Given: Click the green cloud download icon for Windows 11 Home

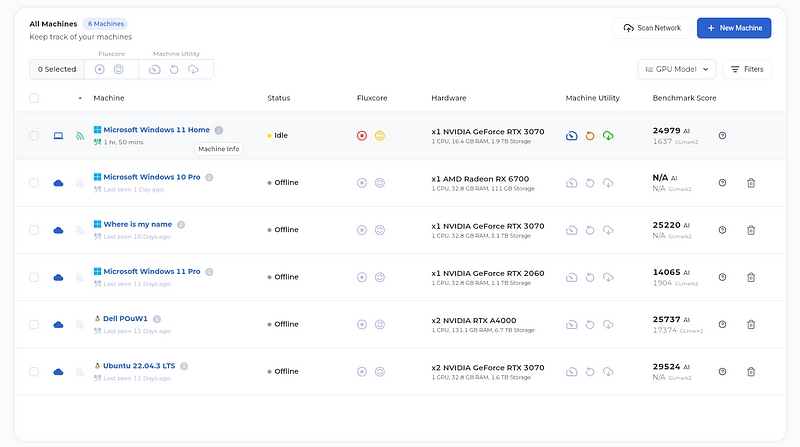Looking at the screenshot, I should click(x=608, y=136).
